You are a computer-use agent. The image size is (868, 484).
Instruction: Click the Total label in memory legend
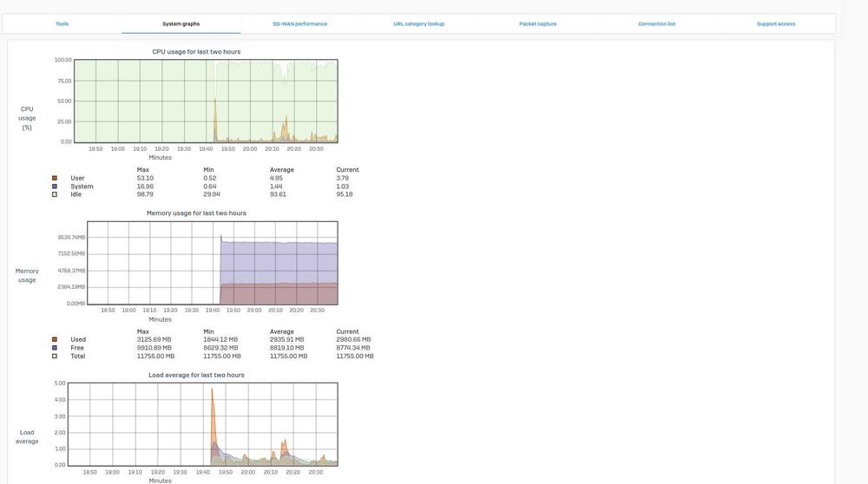(77, 356)
